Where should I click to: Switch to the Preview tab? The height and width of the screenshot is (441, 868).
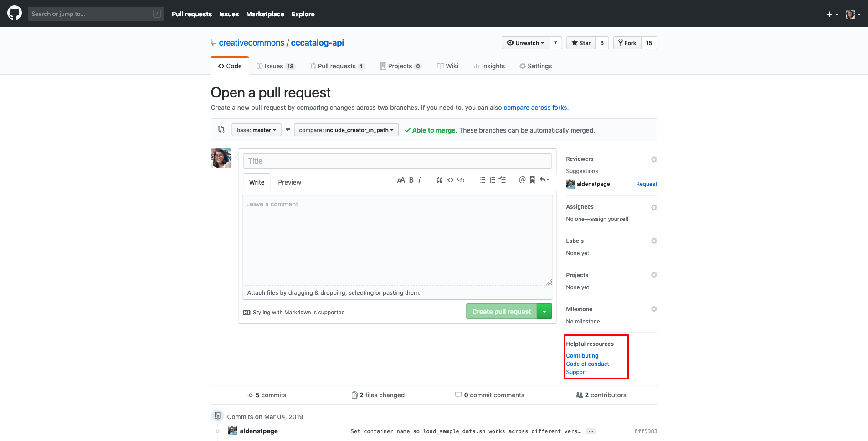pyautogui.click(x=289, y=182)
